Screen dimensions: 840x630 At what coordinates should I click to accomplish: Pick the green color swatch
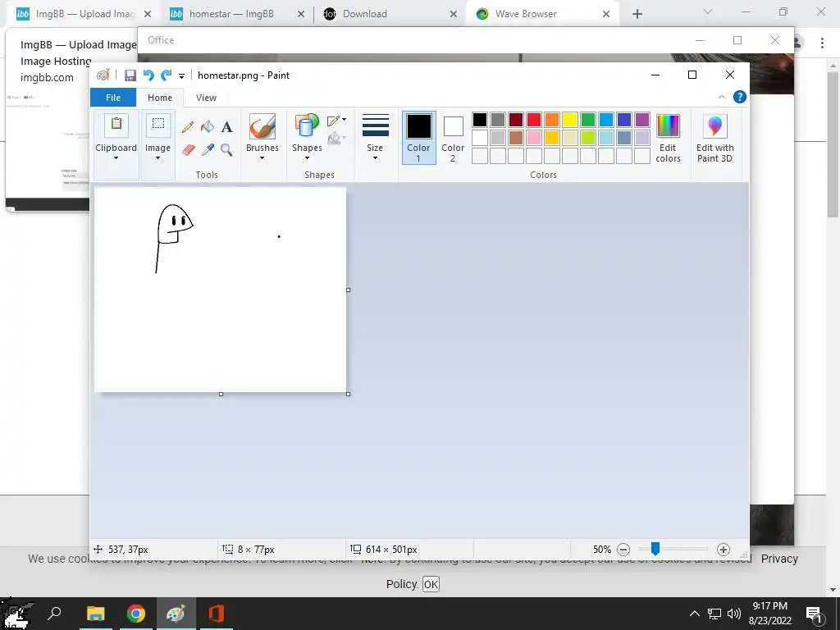pyautogui.click(x=588, y=120)
